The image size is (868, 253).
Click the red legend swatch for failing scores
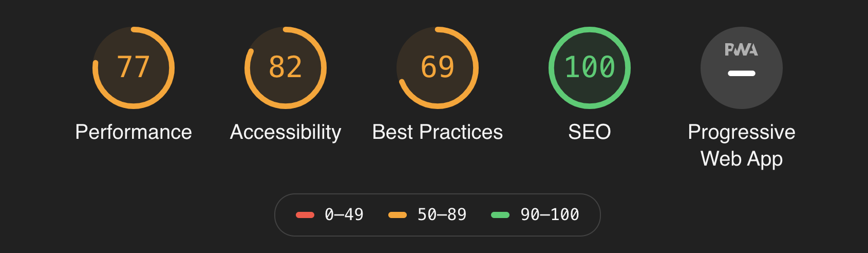click(x=305, y=215)
